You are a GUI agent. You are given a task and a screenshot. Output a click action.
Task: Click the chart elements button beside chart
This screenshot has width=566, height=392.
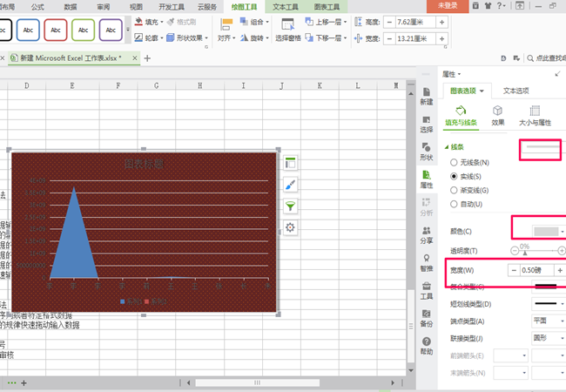[x=290, y=164]
